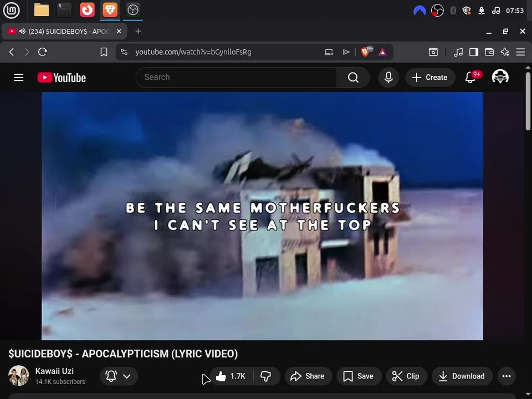
Task: Open the orange flame app in taskbar
Action: [87, 10]
